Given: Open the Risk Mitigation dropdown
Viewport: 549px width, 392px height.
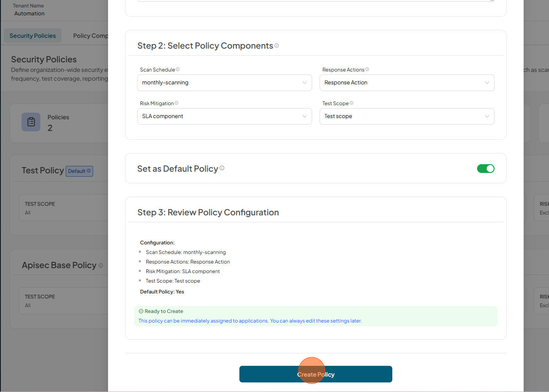Looking at the screenshot, I should tap(224, 116).
